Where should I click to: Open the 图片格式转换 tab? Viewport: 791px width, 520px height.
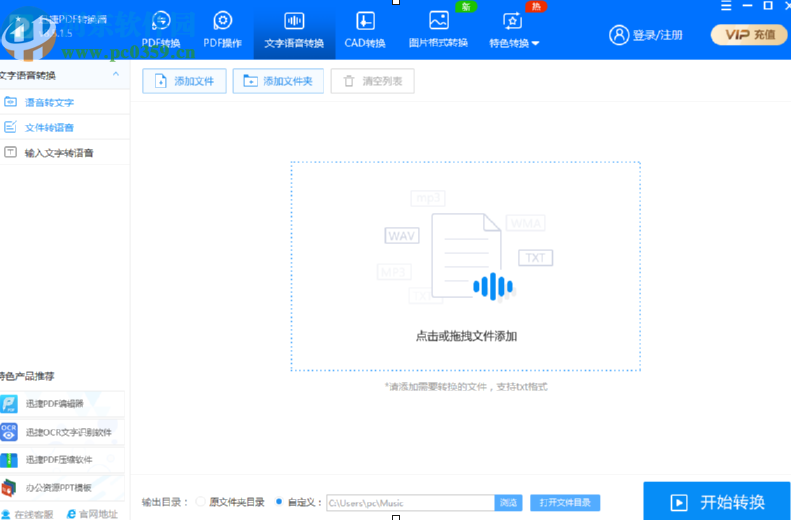tap(438, 22)
